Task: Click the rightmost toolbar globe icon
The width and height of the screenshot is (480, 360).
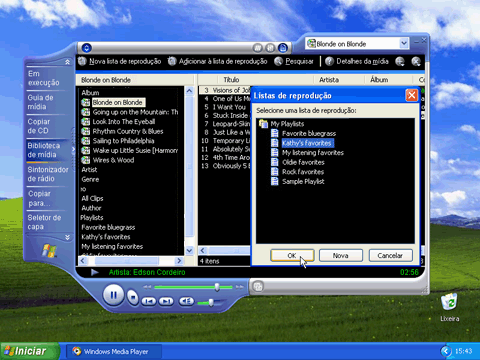Action: pyautogui.click(x=416, y=61)
